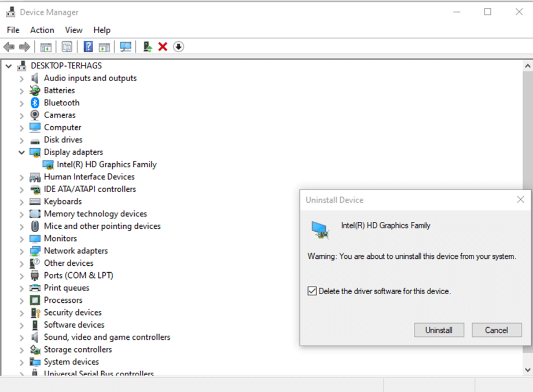Click the Back arrow toolbar icon
Image resolution: width=533 pixels, height=392 pixels.
click(x=9, y=46)
